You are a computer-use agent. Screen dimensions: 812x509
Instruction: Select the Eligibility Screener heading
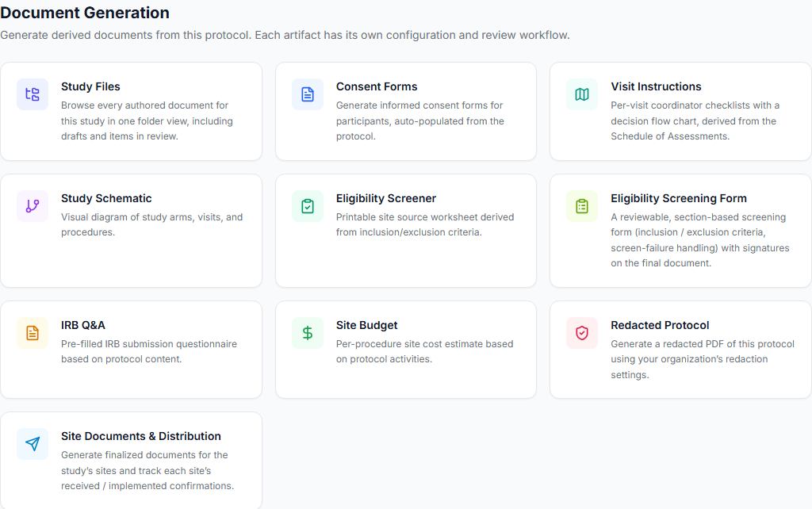[x=386, y=198]
